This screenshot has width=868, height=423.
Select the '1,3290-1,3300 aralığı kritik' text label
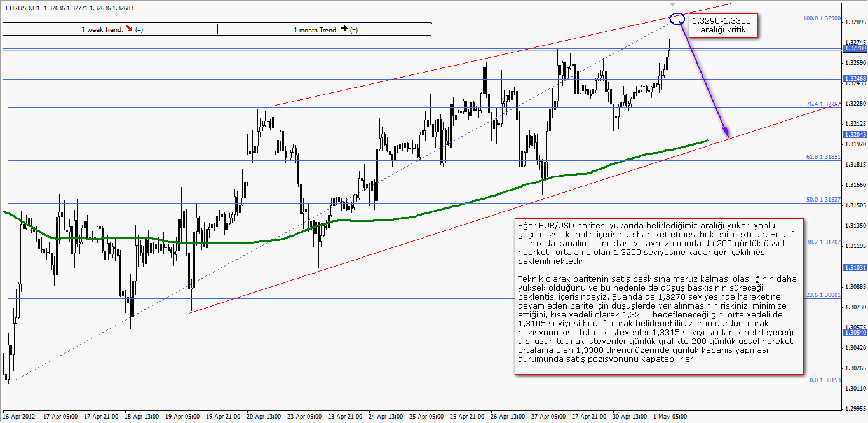[x=724, y=25]
